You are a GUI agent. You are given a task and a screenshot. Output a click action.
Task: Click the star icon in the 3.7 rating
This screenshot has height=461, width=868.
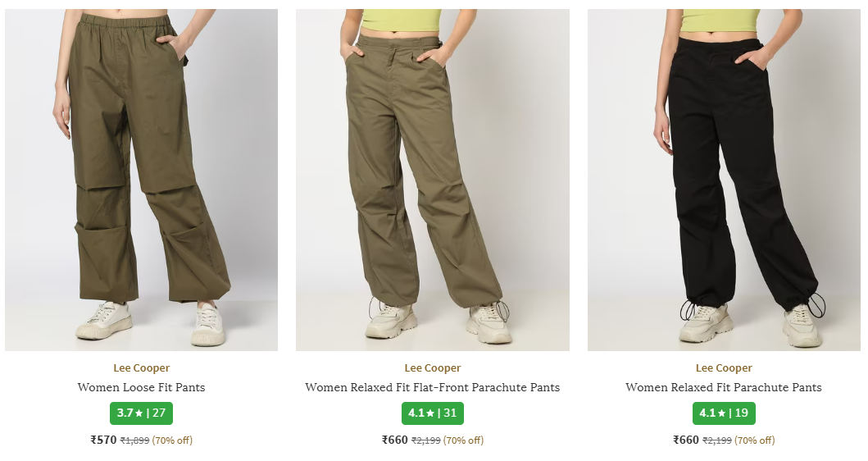click(139, 413)
